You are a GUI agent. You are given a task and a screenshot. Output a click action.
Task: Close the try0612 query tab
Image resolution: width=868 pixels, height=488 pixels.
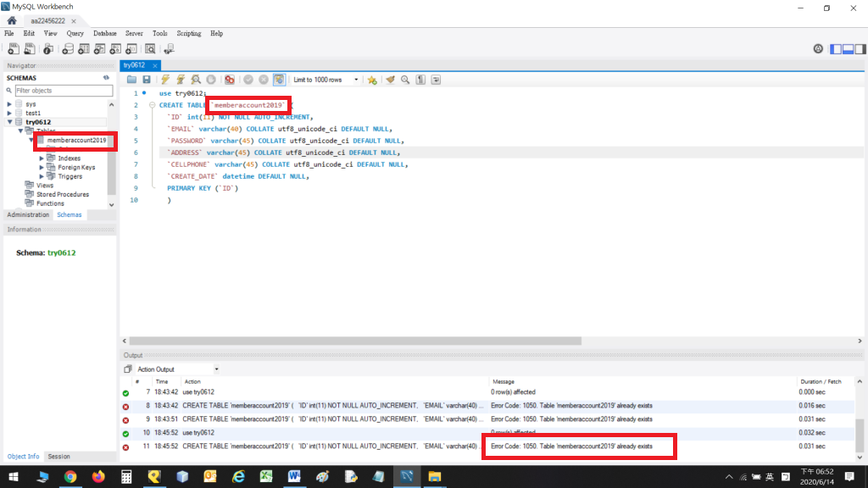(155, 65)
